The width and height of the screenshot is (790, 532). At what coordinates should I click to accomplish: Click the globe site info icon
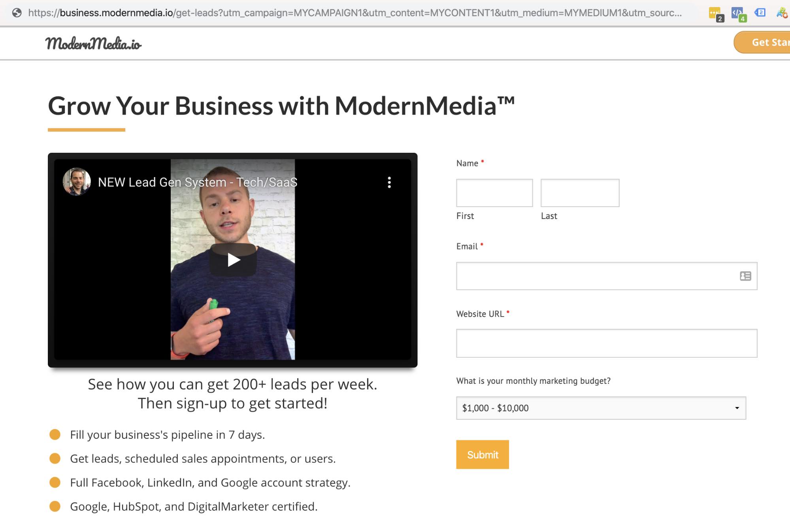point(17,13)
